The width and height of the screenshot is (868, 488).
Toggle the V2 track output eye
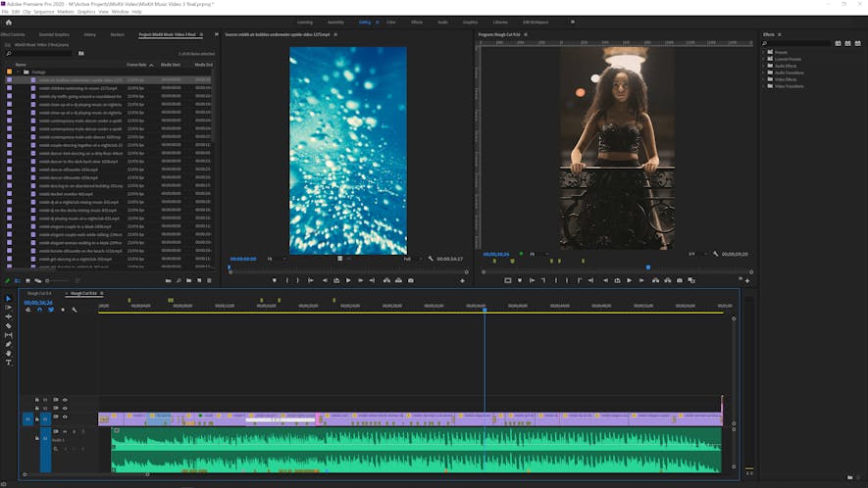66,409
